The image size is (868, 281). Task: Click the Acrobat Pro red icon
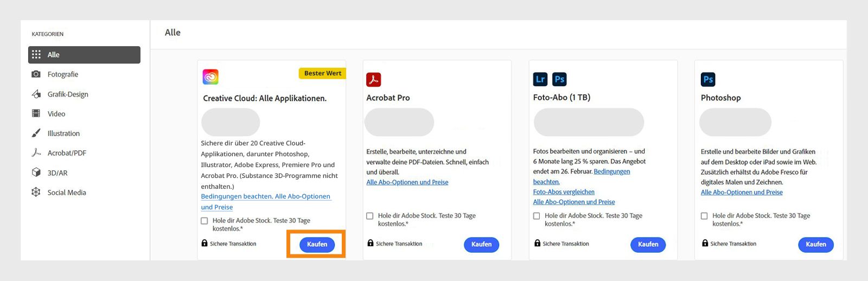pyautogui.click(x=374, y=80)
